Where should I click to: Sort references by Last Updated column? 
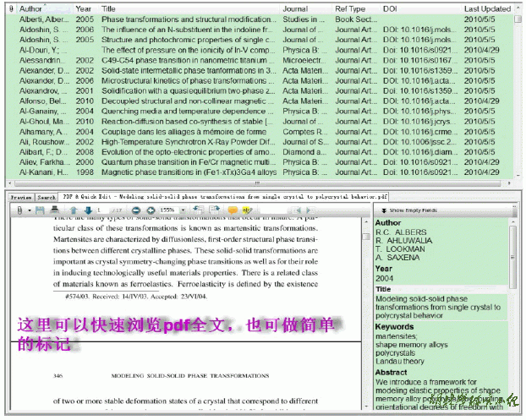click(486, 8)
